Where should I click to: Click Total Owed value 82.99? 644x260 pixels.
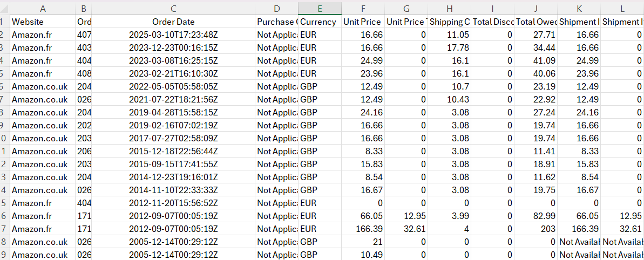tap(535, 216)
